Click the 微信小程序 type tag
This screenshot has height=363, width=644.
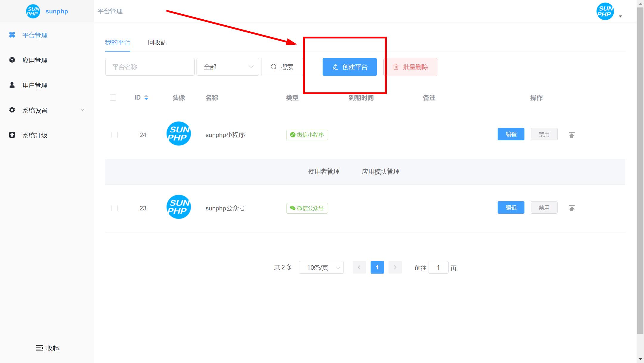click(x=307, y=135)
